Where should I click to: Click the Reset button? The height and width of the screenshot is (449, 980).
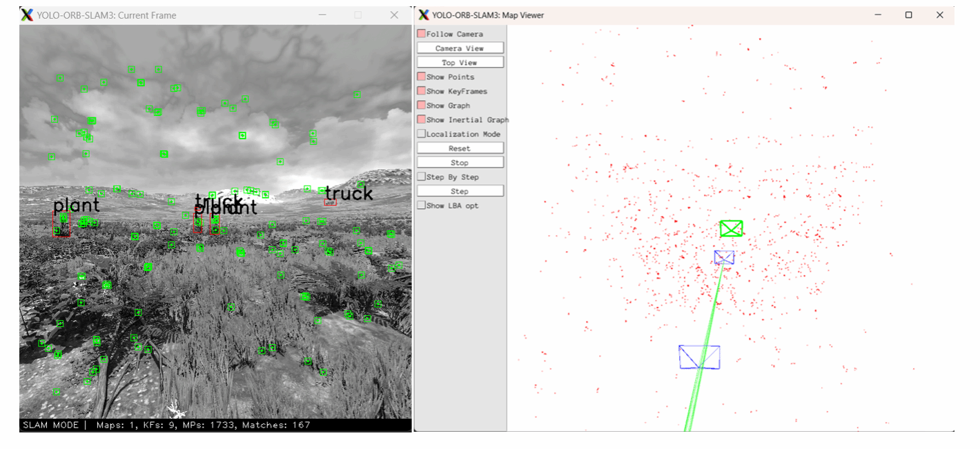(460, 148)
